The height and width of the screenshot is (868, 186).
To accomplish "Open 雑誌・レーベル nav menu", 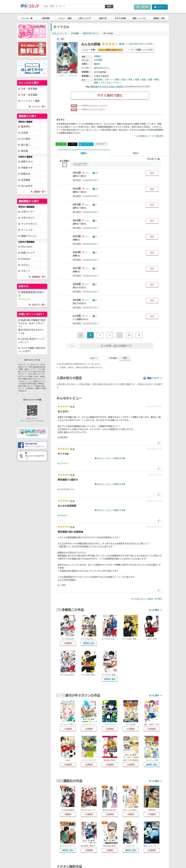I will point(139,18).
